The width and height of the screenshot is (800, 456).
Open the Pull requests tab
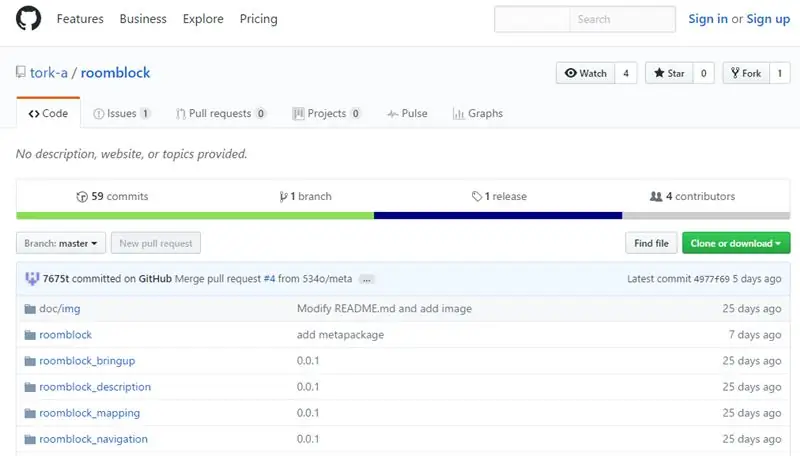point(220,113)
